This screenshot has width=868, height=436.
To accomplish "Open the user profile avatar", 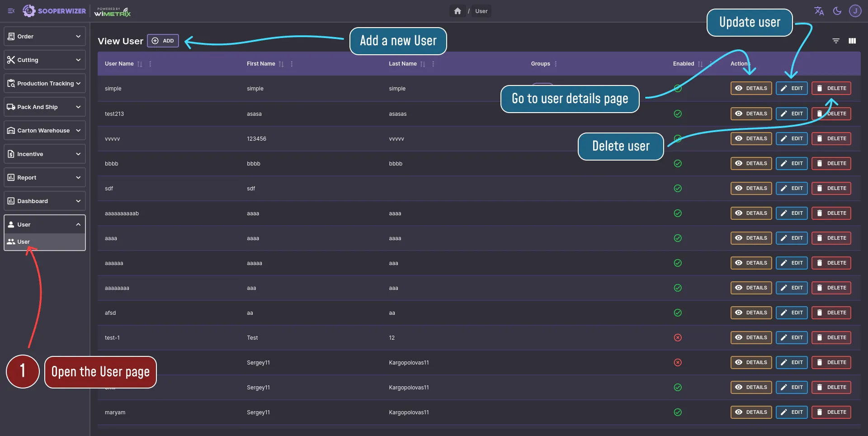I will pyautogui.click(x=855, y=11).
